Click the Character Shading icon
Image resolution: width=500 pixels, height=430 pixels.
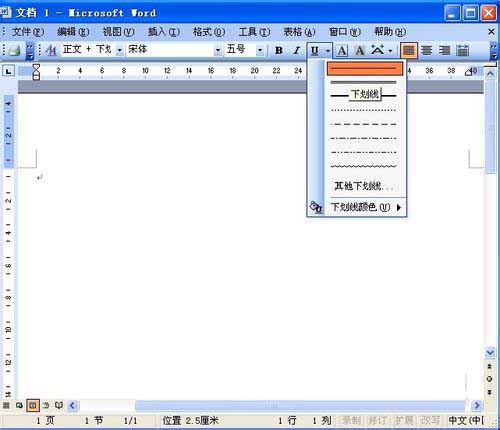point(359,50)
